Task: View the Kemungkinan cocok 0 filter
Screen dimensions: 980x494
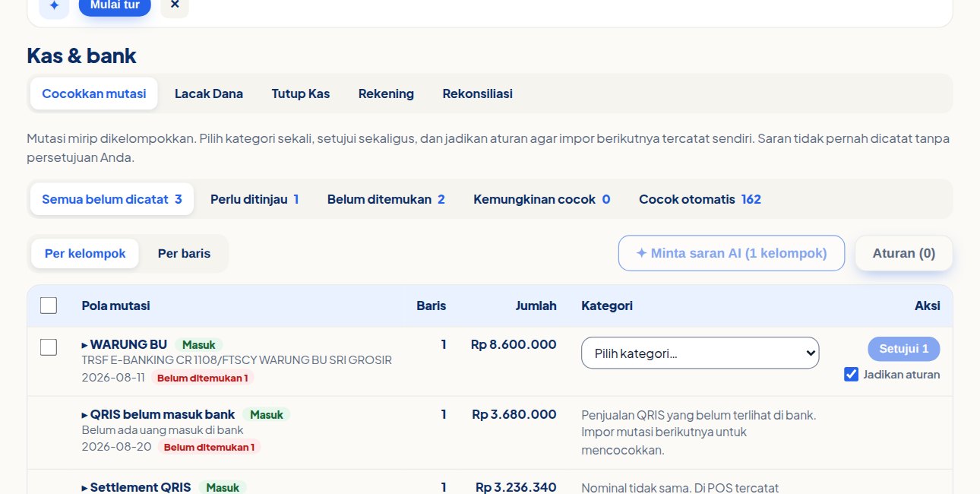Action: click(x=542, y=199)
